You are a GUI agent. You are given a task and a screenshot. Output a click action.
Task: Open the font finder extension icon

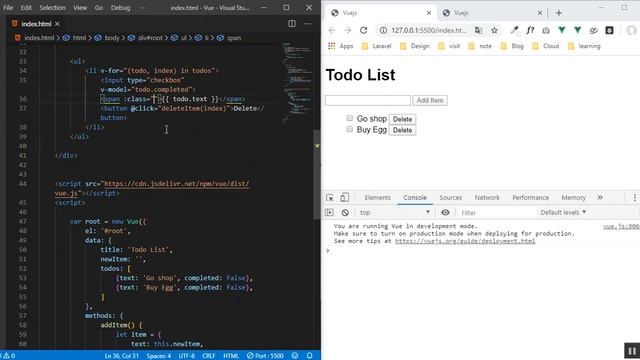[x=530, y=30]
